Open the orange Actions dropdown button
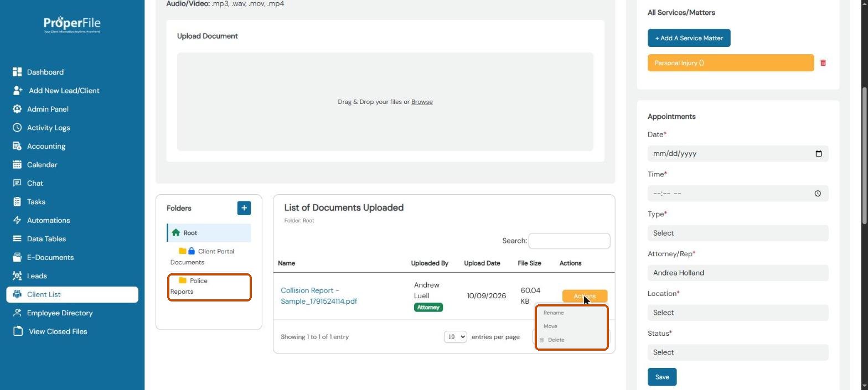Image resolution: width=868 pixels, height=390 pixels. pos(585,296)
